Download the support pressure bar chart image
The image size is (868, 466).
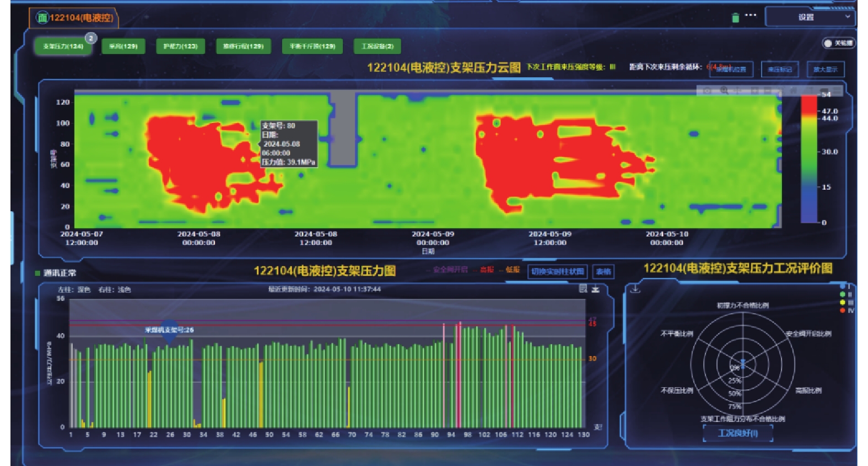596,288
